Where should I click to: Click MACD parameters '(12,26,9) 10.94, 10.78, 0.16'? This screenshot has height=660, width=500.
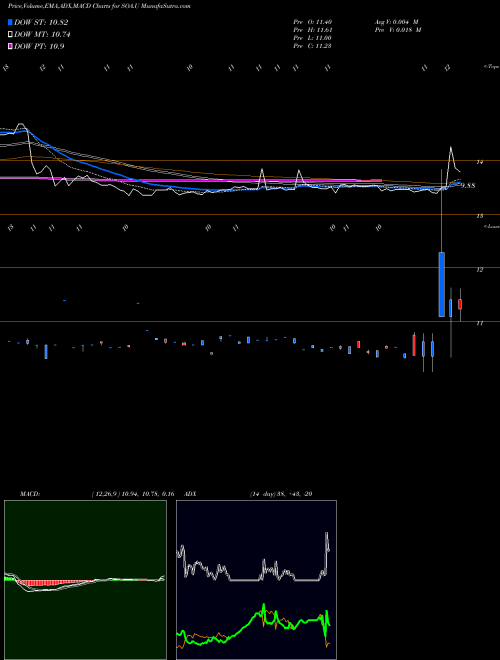(133, 494)
